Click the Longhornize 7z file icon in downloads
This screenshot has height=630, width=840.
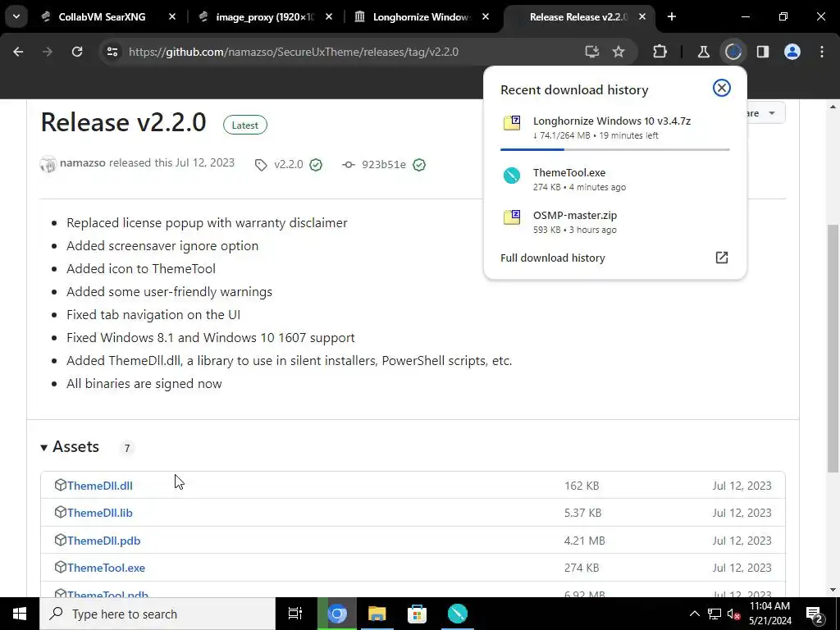pyautogui.click(x=512, y=123)
